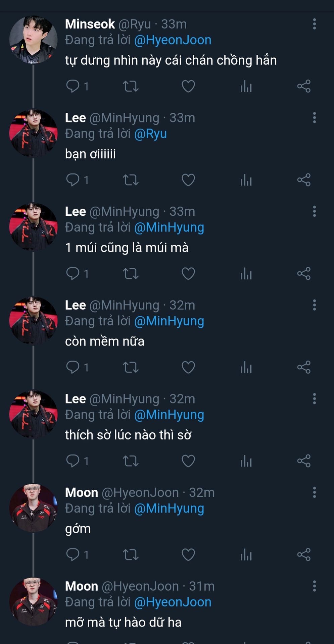Screen dimensions: 334x644
Task: Open more options on Minseok's tweet
Action: click(x=315, y=24)
